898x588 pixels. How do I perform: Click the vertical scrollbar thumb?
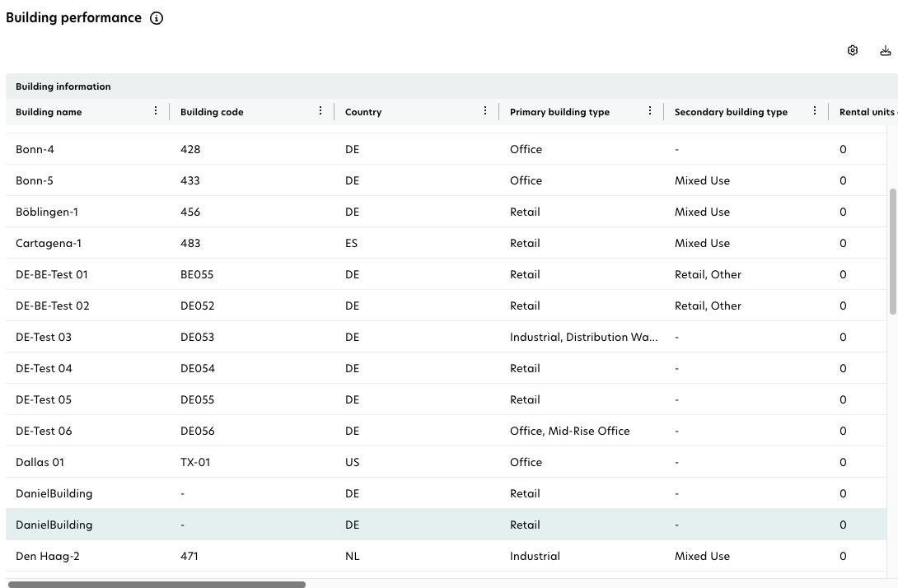[892, 251]
